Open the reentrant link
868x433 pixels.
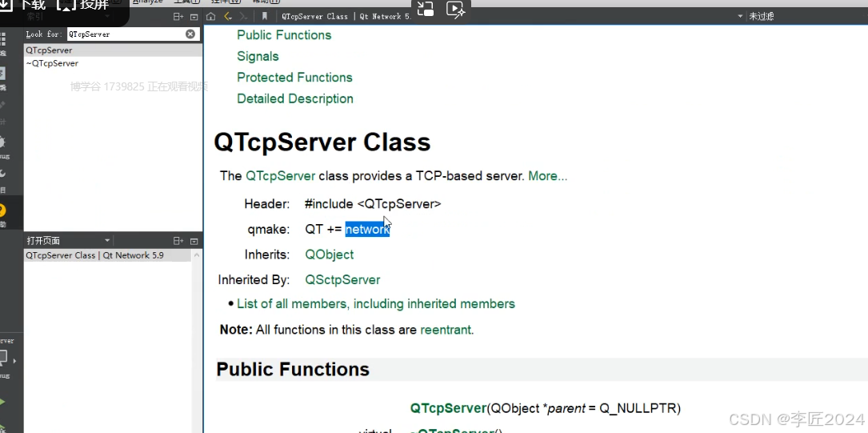coord(446,330)
